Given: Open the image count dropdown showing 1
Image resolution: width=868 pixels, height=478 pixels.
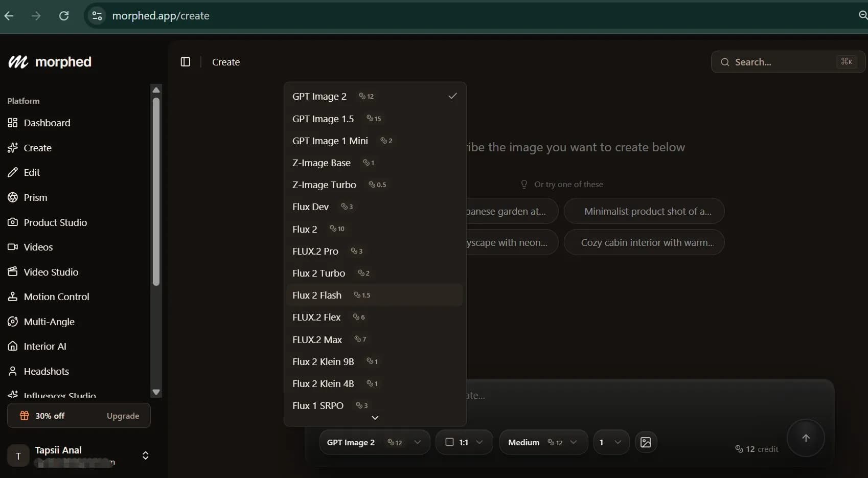Looking at the screenshot, I should click(611, 442).
